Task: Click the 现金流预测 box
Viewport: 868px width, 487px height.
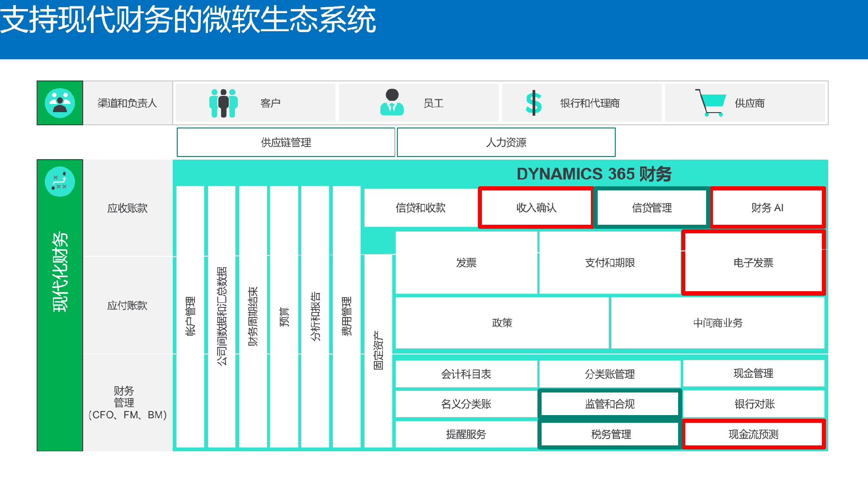Action: [x=754, y=434]
